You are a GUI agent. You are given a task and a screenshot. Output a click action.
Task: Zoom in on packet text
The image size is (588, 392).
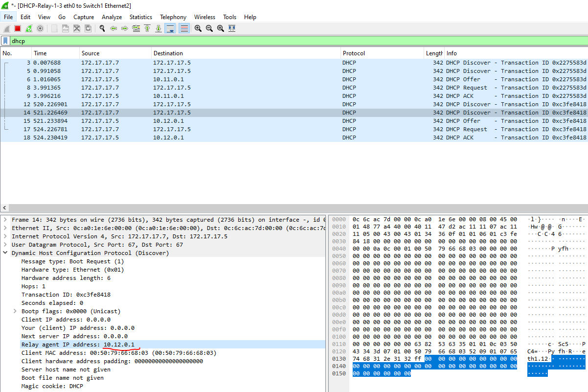(x=198, y=28)
